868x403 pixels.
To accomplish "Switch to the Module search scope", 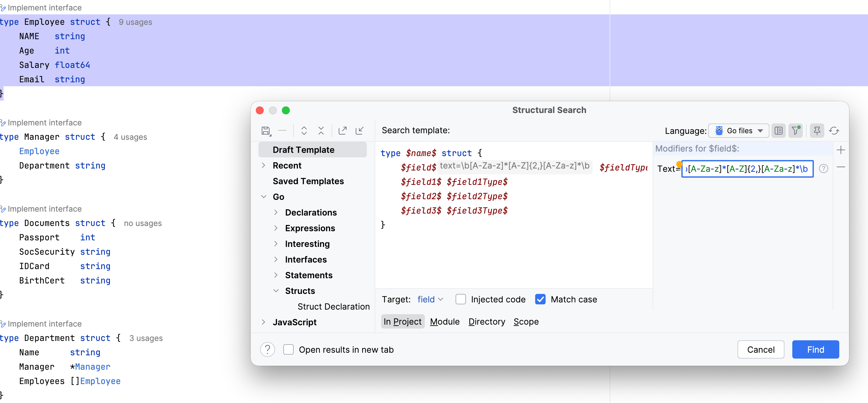I will point(444,321).
